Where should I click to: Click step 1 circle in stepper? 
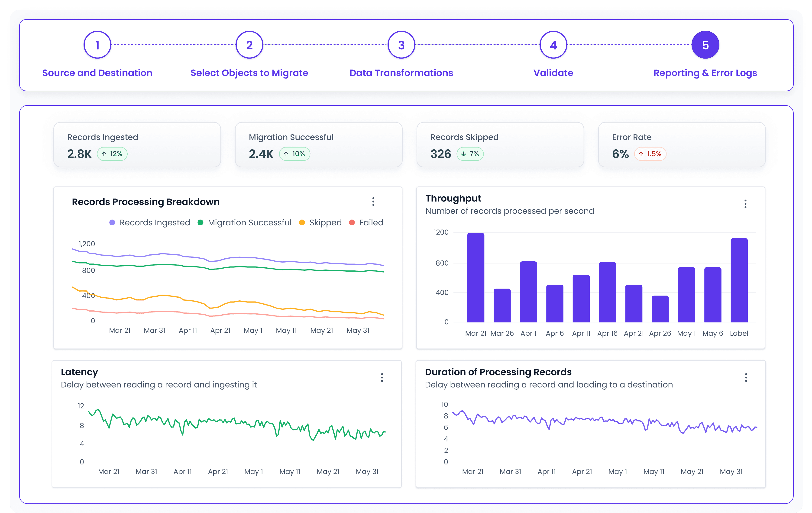[x=97, y=45]
